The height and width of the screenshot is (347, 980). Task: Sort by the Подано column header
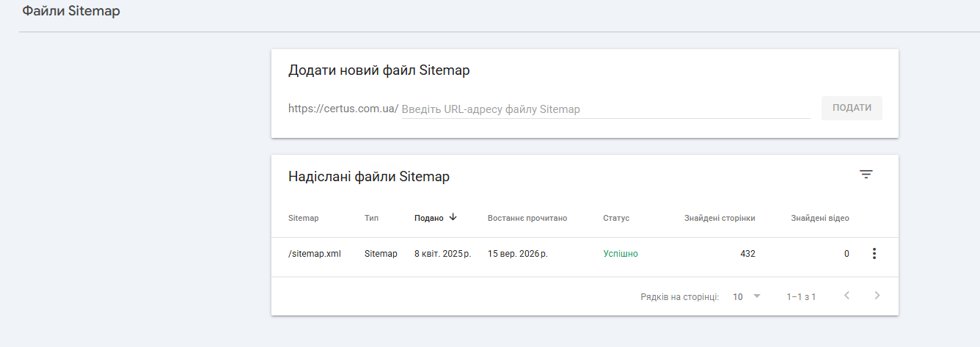(x=428, y=218)
